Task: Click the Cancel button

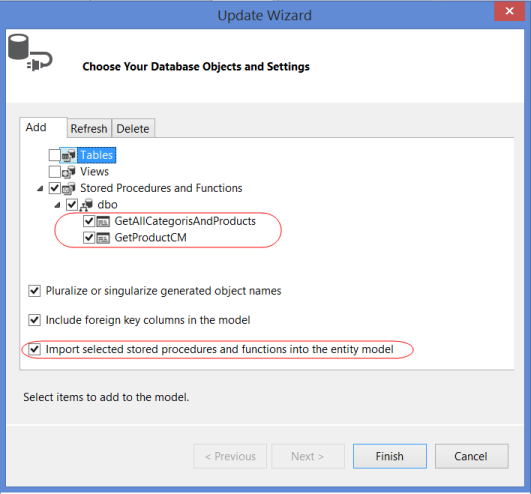Action: [x=471, y=456]
